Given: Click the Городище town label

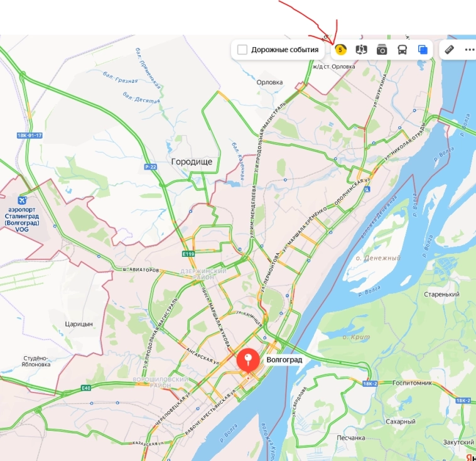Looking at the screenshot, I should [192, 161].
